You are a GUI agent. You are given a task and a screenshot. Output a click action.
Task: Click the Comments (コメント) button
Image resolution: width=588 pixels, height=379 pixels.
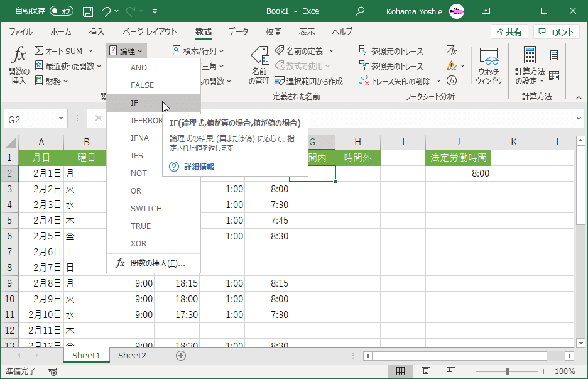point(557,32)
